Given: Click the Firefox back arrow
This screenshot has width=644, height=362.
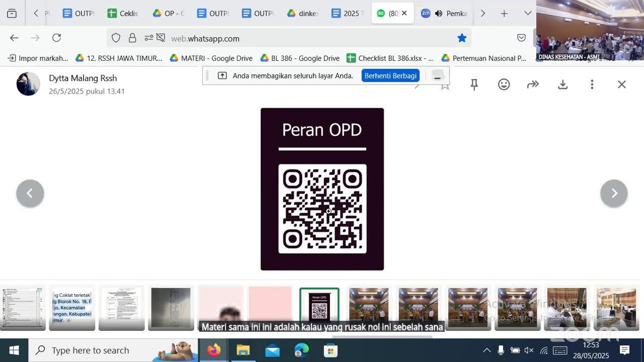Looking at the screenshot, I should point(14,38).
